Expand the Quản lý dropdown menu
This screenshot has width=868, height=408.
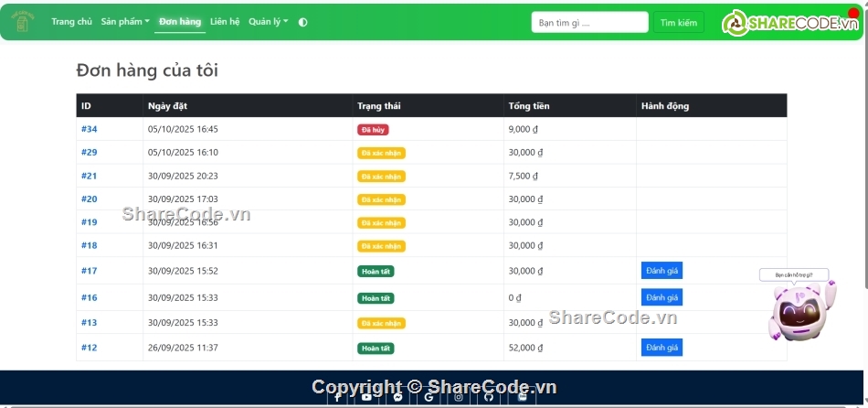tap(268, 22)
